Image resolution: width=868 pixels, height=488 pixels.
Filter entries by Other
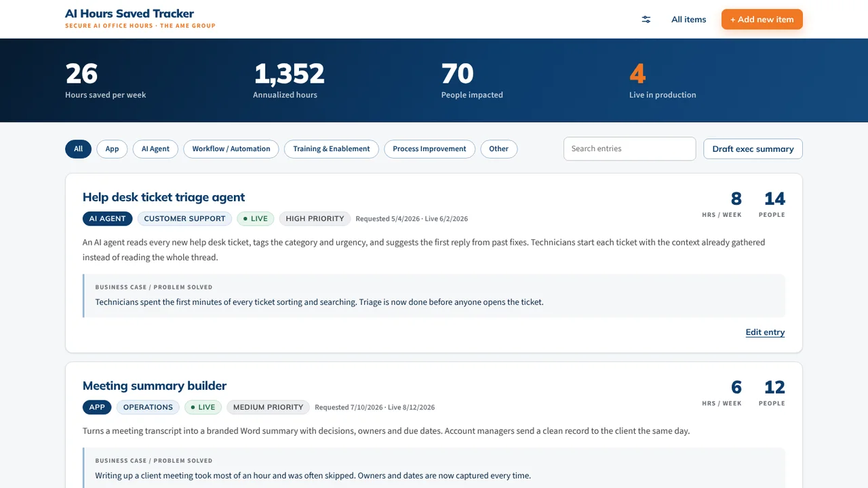[x=498, y=149]
